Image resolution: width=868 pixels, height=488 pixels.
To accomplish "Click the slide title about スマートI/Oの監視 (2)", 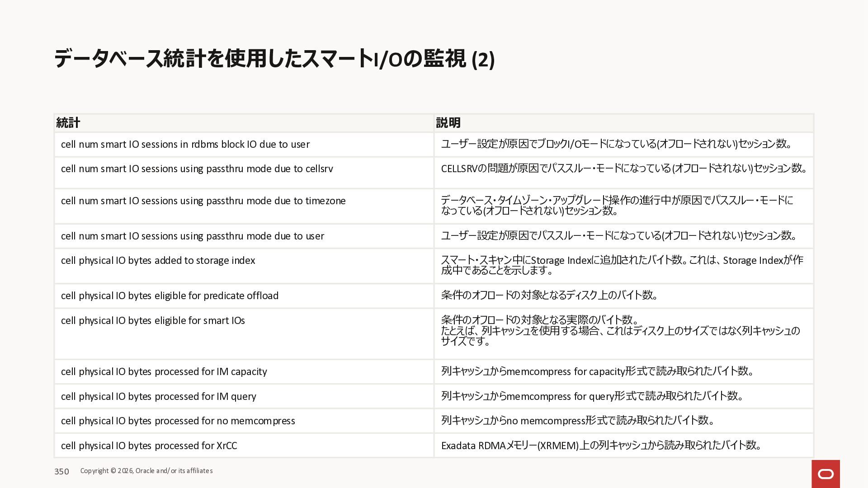I will 274,59.
